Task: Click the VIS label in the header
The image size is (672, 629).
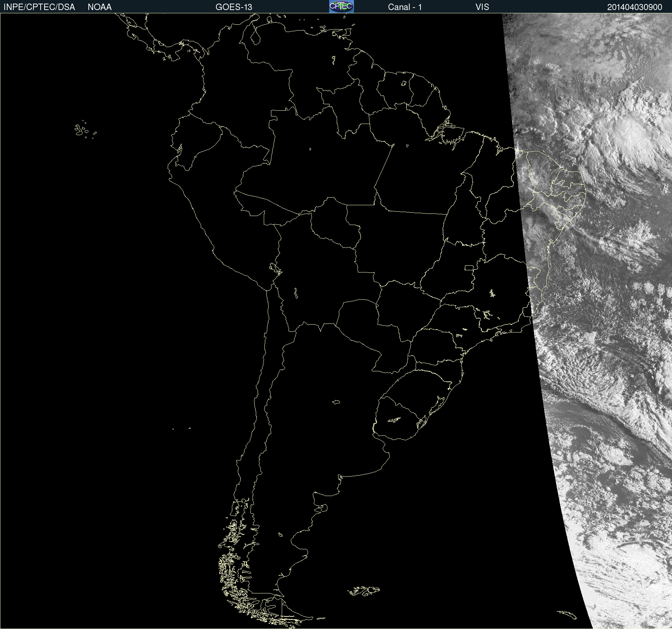Action: [x=482, y=7]
